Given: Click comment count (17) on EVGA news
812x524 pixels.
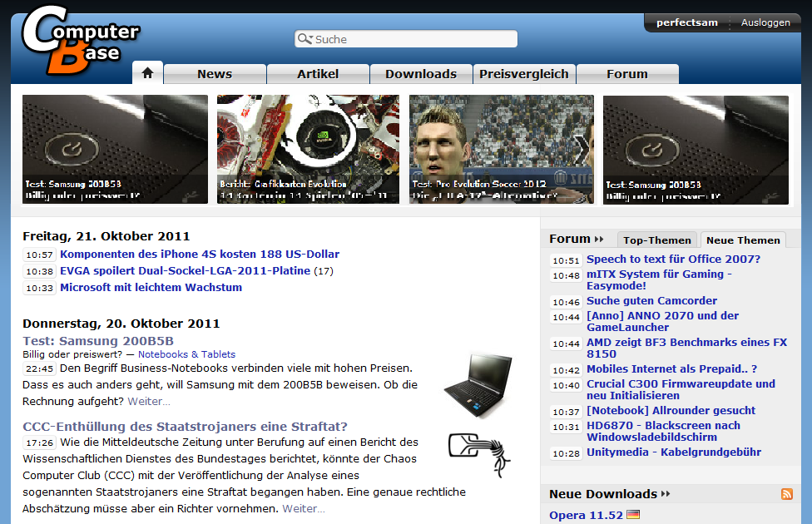Looking at the screenshot, I should coord(324,271).
